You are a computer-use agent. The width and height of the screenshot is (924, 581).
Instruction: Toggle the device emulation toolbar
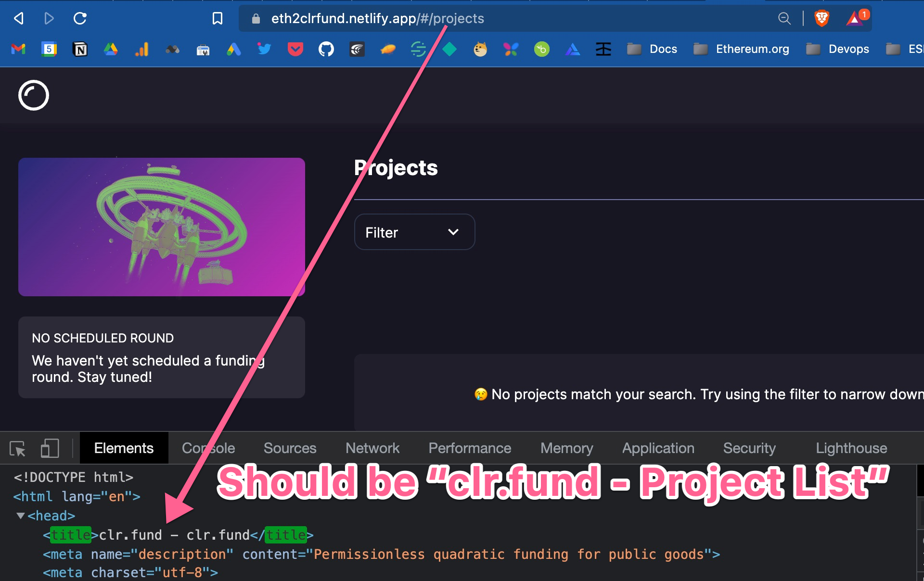(x=49, y=448)
